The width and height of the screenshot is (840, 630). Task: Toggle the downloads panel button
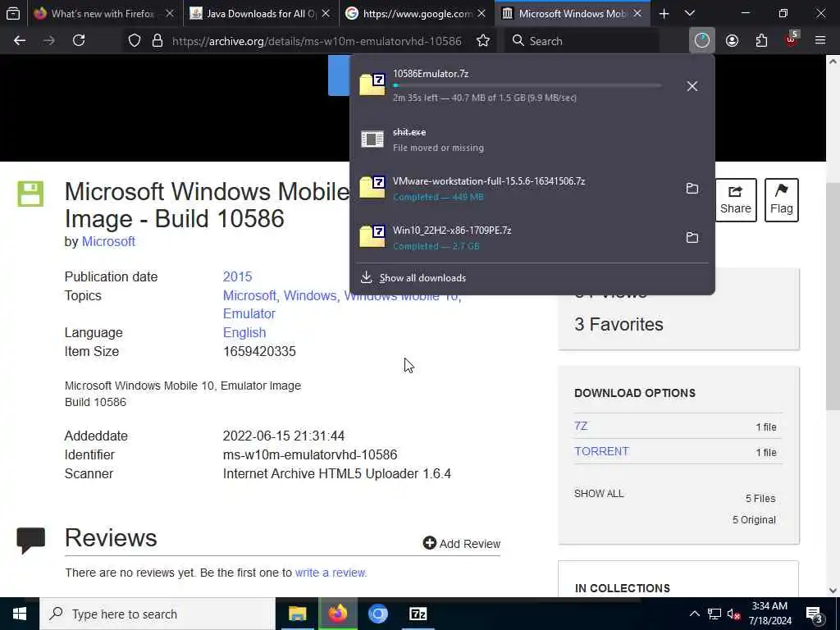(702, 41)
